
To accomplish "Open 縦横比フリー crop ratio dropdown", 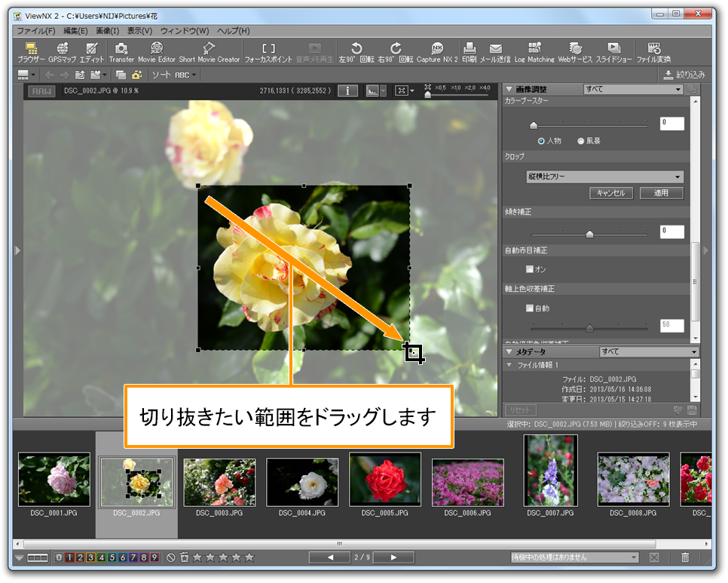I will 604,176.
